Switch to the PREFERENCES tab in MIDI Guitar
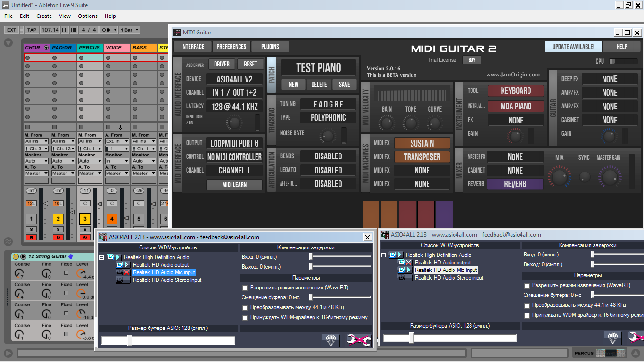Image resolution: width=644 pixels, height=362 pixels. click(x=231, y=47)
